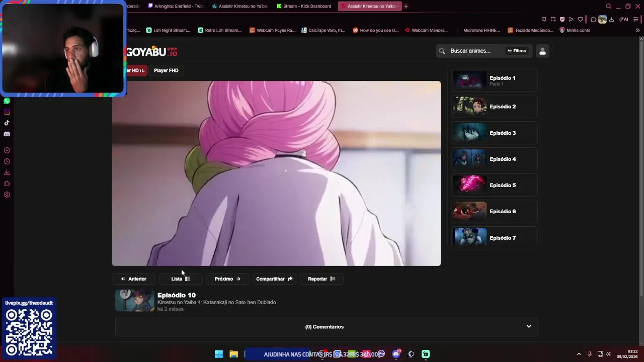
Task: Show more bookmarks with the double chevron
Action: pos(637,30)
